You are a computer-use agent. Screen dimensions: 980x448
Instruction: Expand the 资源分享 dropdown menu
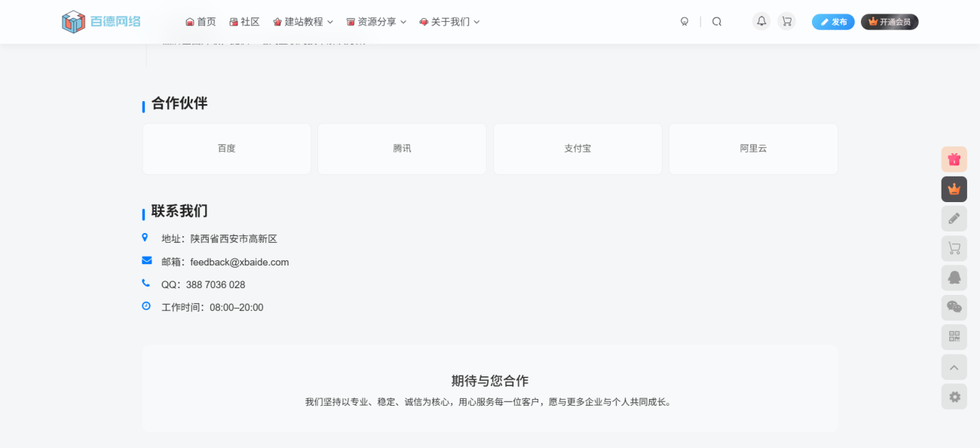click(376, 22)
